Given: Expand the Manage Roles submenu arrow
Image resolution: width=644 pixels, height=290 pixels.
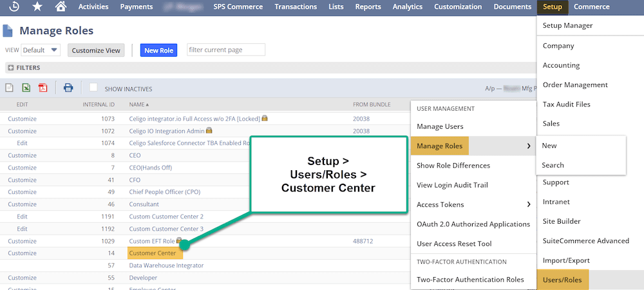Looking at the screenshot, I should pyautogui.click(x=529, y=146).
